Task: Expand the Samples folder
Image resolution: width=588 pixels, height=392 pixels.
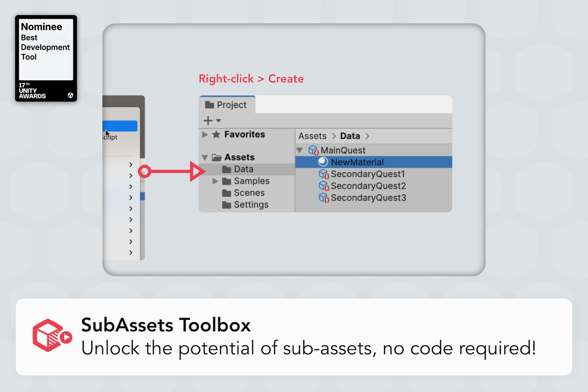Action: pyautogui.click(x=216, y=181)
